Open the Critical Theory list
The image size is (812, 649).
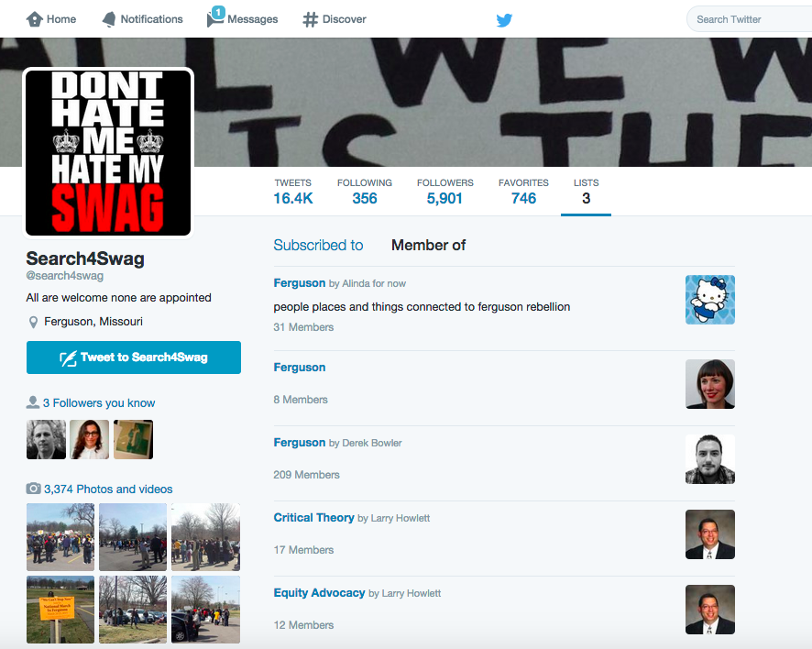313,517
